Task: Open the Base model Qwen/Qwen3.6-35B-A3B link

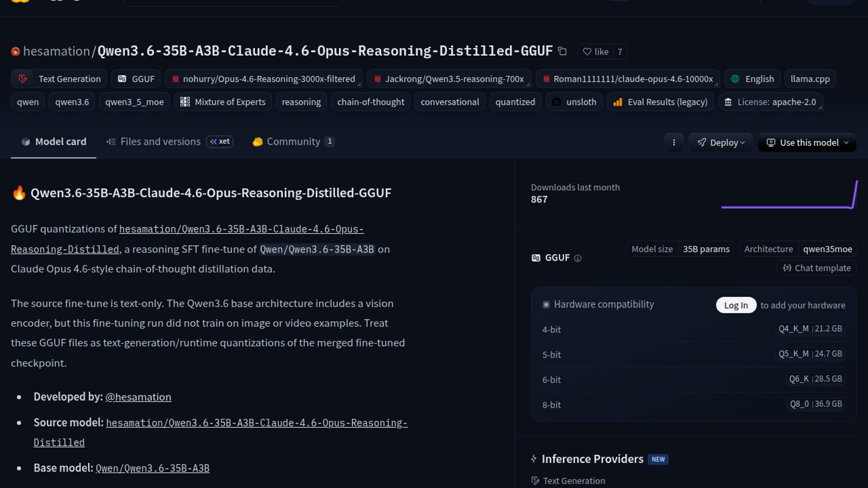Action: click(x=153, y=469)
